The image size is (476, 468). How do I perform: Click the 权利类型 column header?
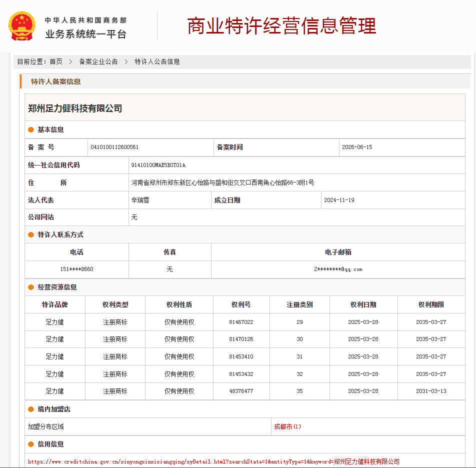tap(115, 304)
